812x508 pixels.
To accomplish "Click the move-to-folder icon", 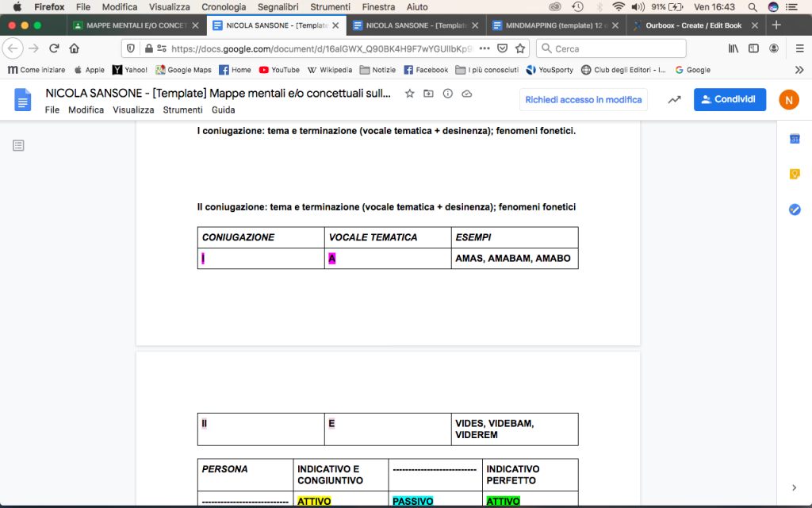I will pyautogui.click(x=429, y=94).
